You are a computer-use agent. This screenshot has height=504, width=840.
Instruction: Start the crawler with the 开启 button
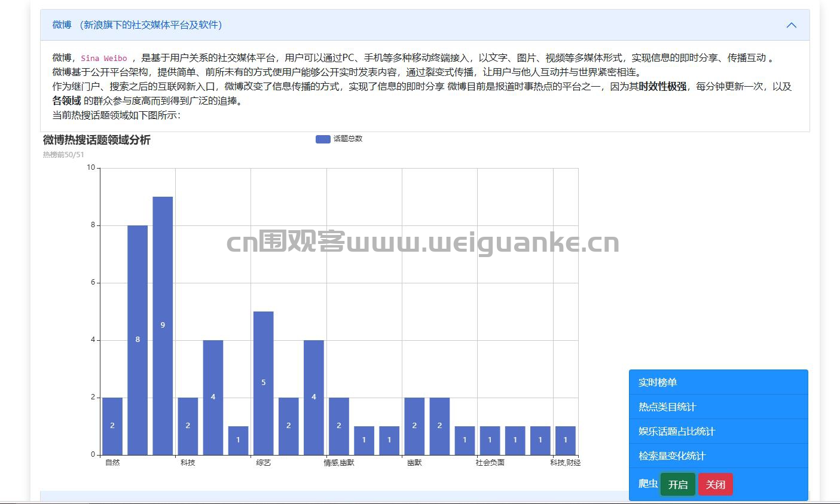pos(677,484)
